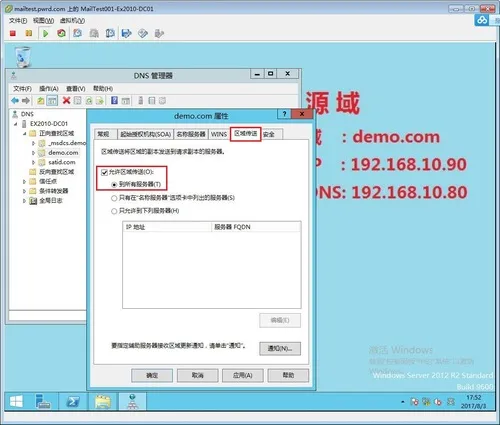Click the 通知(N)... button

click(280, 349)
